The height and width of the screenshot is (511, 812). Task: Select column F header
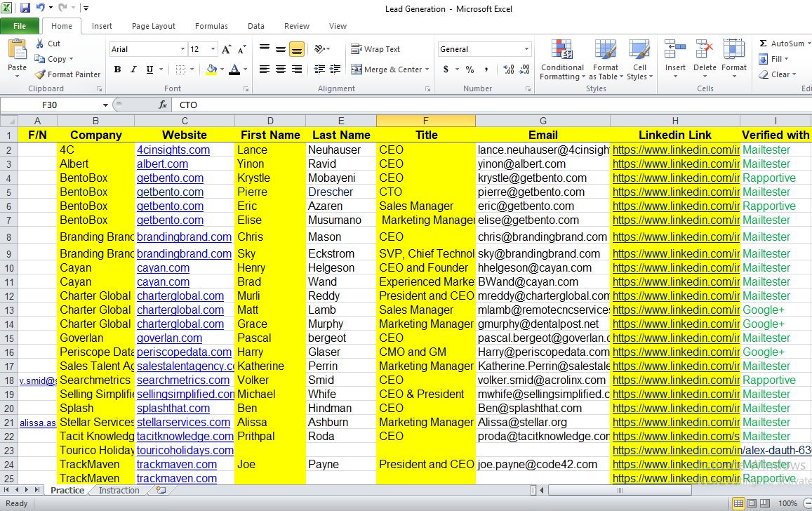tap(426, 121)
